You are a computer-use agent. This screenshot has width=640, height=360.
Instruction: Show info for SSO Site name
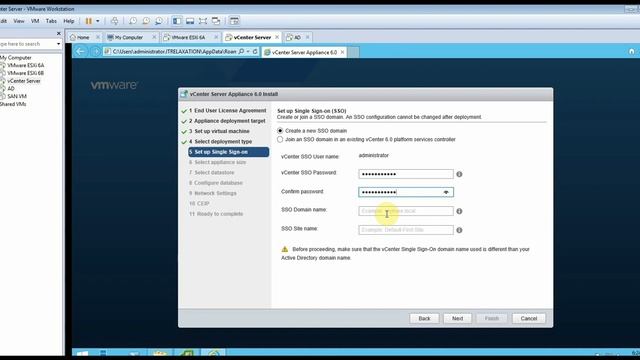point(459,230)
